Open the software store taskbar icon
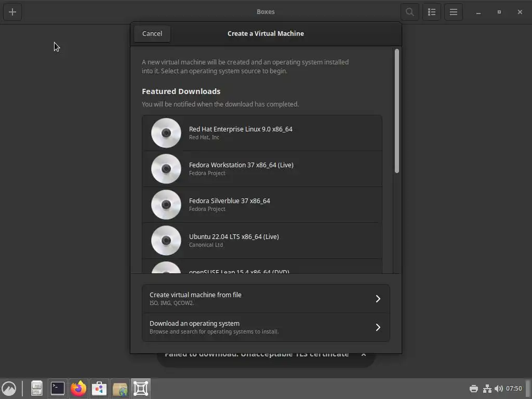 coord(99,389)
